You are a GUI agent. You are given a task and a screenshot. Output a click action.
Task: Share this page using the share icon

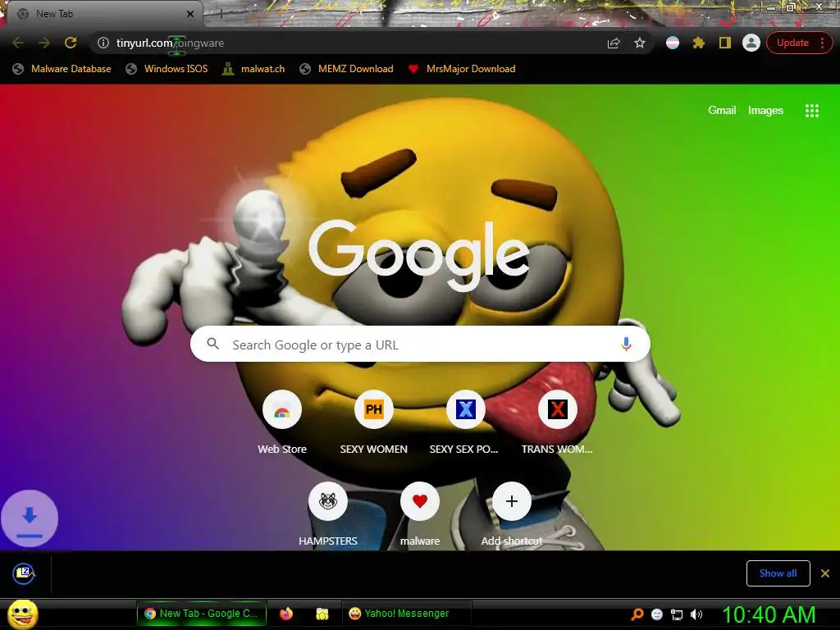614,43
